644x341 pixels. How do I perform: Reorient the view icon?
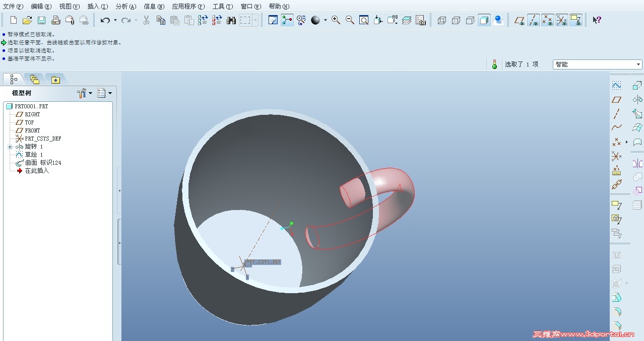(378, 20)
